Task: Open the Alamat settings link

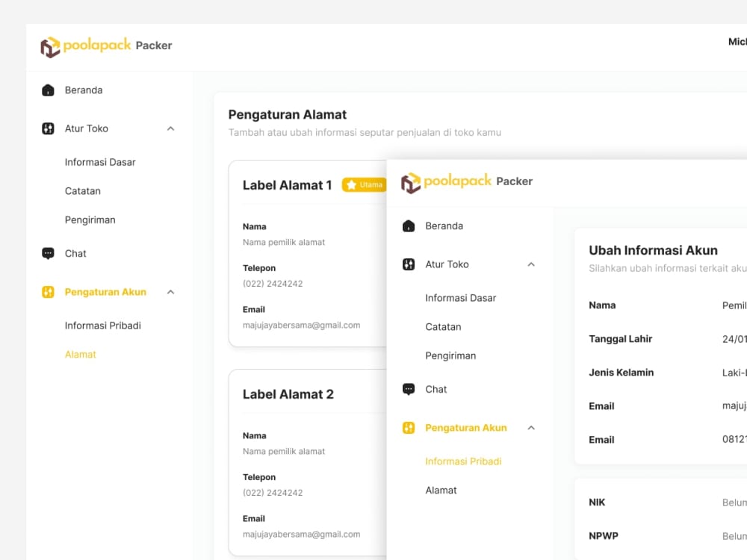Action: (80, 354)
